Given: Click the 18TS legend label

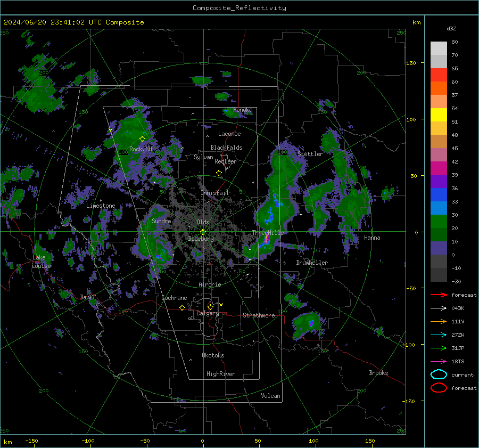Looking at the screenshot, I should 458,362.
